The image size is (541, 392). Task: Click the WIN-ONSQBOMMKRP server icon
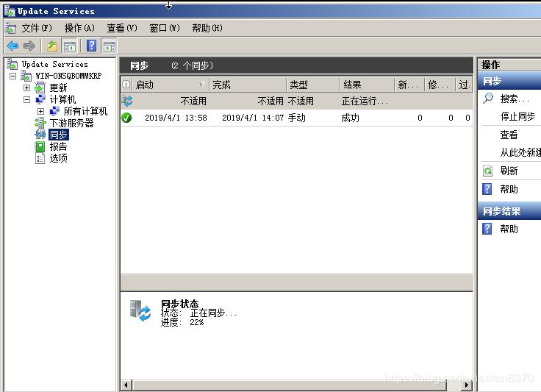click(26, 76)
